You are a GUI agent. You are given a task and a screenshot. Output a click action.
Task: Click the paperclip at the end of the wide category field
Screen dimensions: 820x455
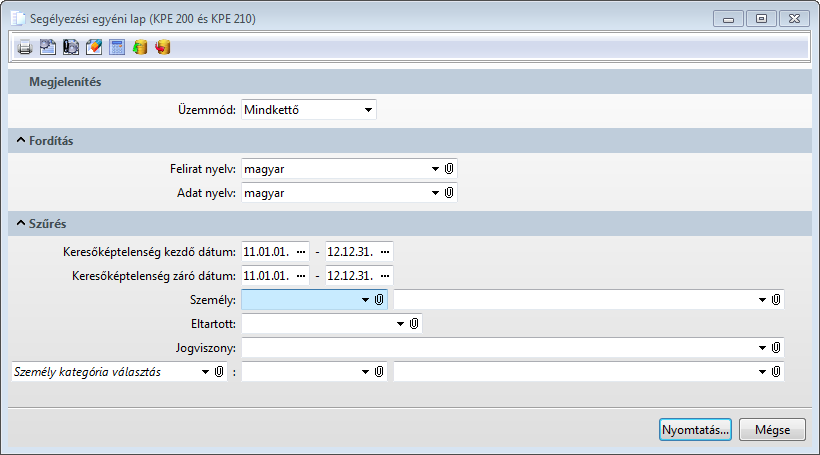coord(776,372)
